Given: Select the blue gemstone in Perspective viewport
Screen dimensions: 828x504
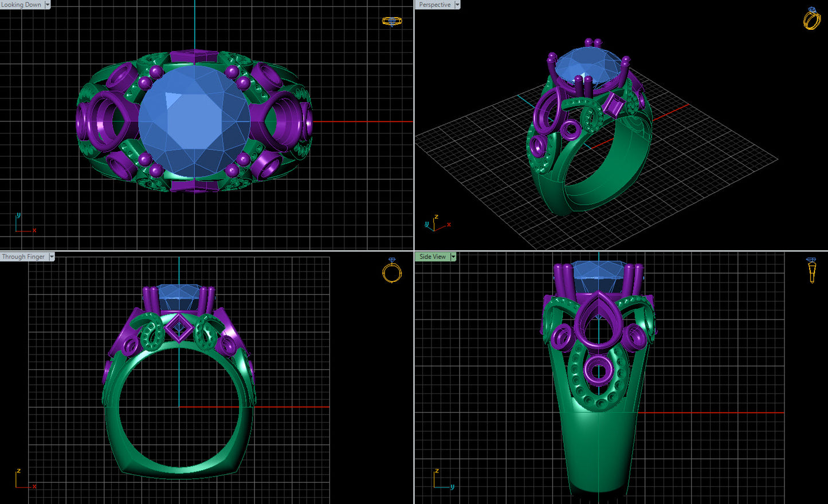Looking at the screenshot, I should (588, 66).
